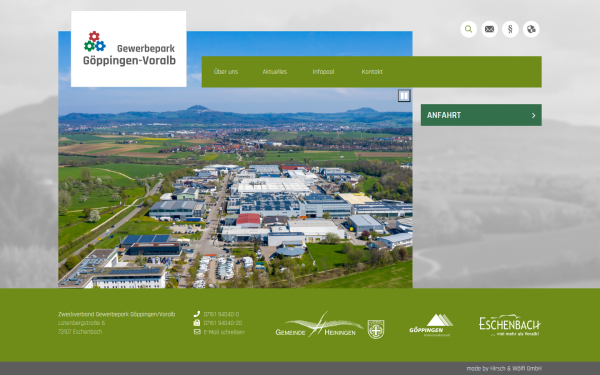The height and width of the screenshot is (375, 600).
Task: Click the fax icon in footer
Action: 197,323
